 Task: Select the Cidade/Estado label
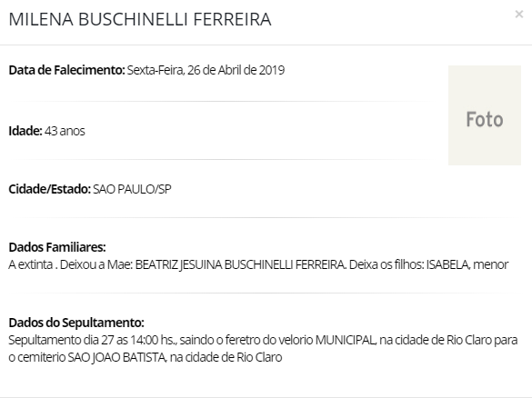point(49,189)
